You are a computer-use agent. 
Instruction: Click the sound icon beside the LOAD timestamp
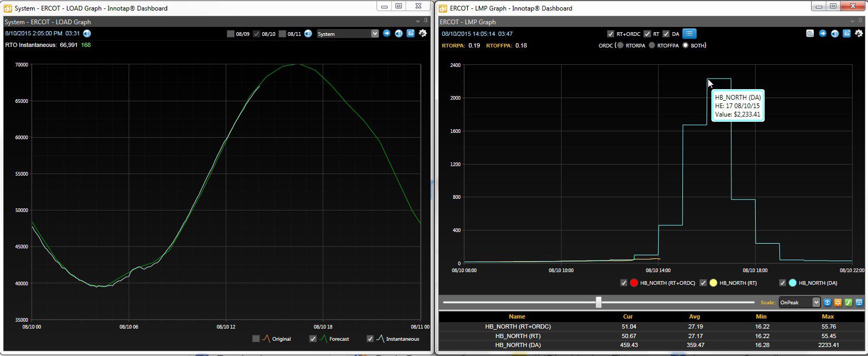click(x=87, y=33)
